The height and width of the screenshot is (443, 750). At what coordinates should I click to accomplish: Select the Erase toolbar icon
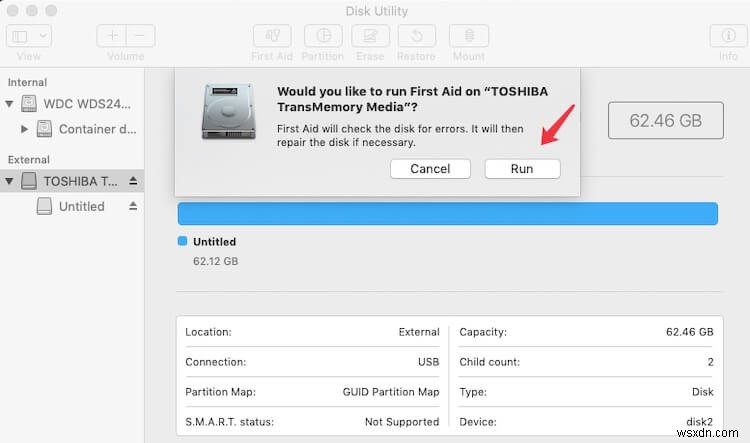click(x=370, y=35)
